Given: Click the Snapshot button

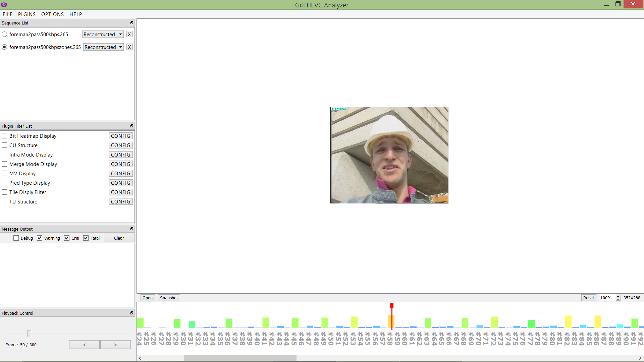Looking at the screenshot, I should [x=169, y=298].
